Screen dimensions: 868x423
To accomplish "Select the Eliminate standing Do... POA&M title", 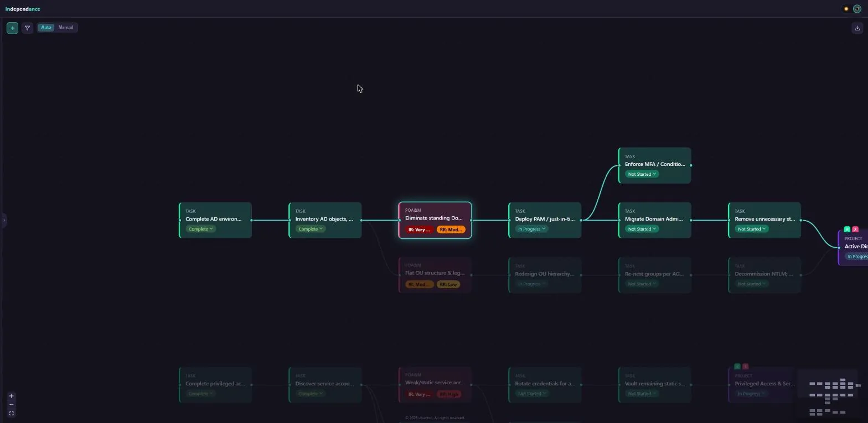I will (x=434, y=218).
